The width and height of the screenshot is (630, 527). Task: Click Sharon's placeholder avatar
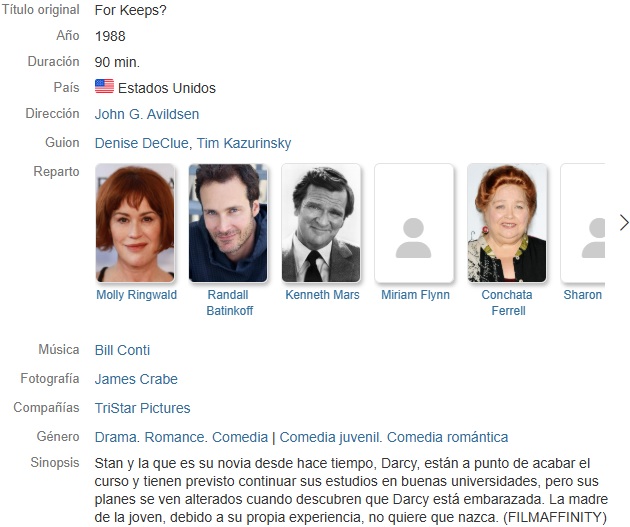click(x=583, y=223)
